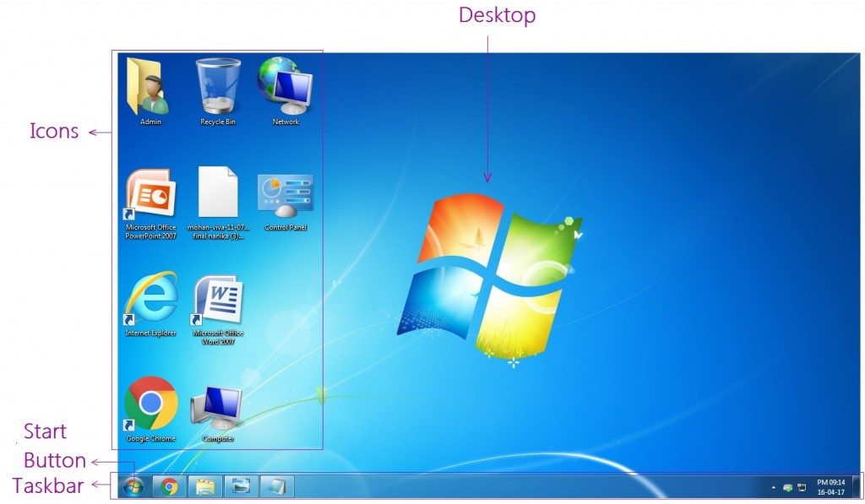
Task: Open Google Chrome from the taskbar
Action: pyautogui.click(x=168, y=487)
